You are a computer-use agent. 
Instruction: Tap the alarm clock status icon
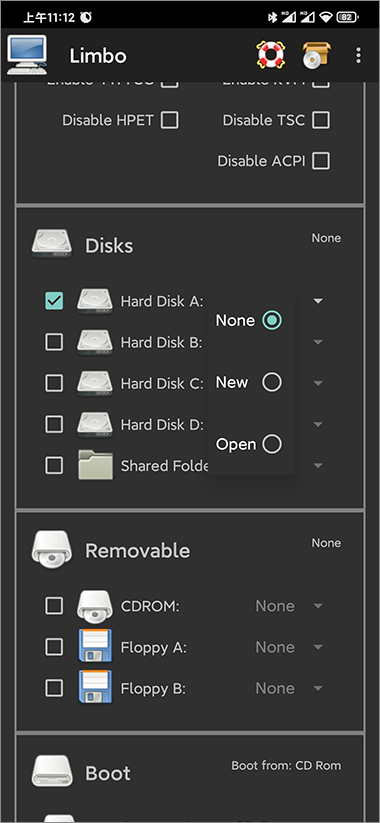coord(86,17)
